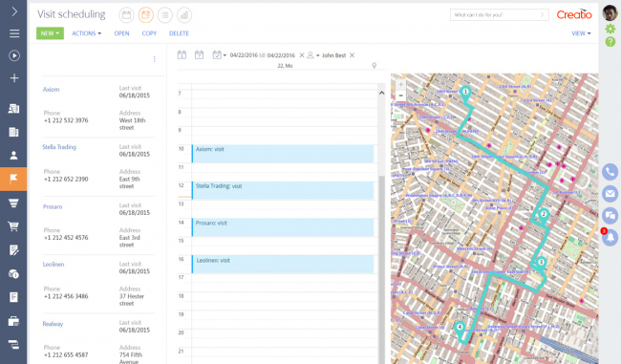Click the map pin icon above schedule
The width and height of the screenshot is (621, 364).
pos(374,66)
